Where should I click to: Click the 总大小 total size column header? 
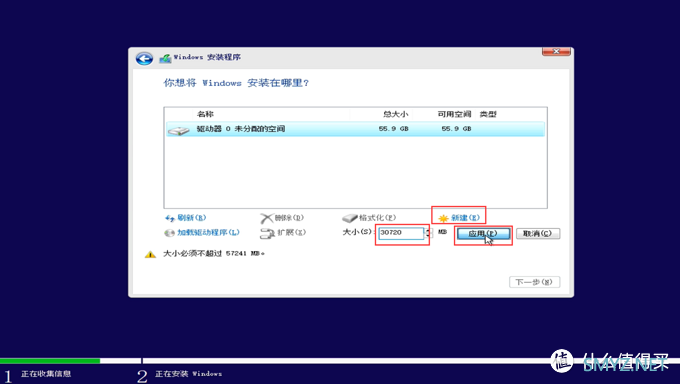[x=396, y=114]
